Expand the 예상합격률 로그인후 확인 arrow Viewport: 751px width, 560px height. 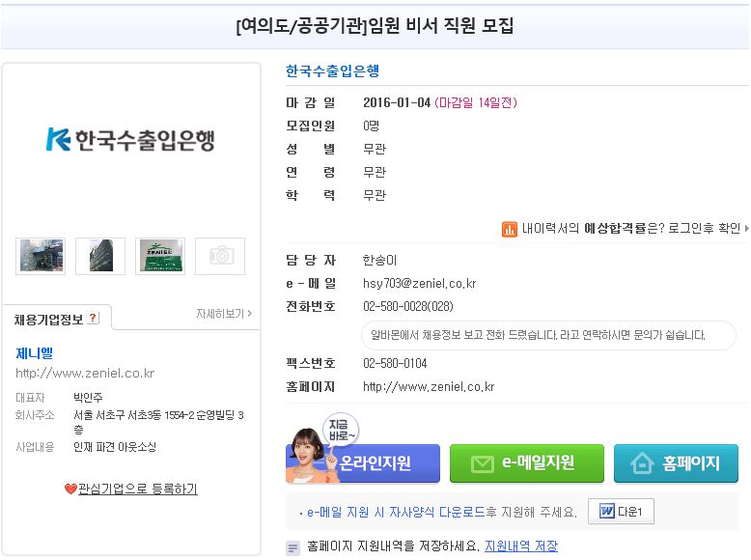(747, 229)
